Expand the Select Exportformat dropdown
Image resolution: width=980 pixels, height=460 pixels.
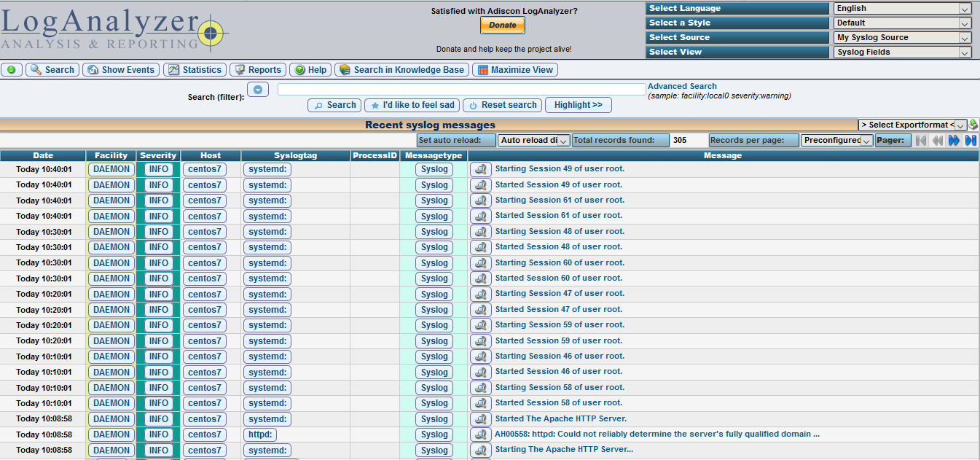(912, 125)
